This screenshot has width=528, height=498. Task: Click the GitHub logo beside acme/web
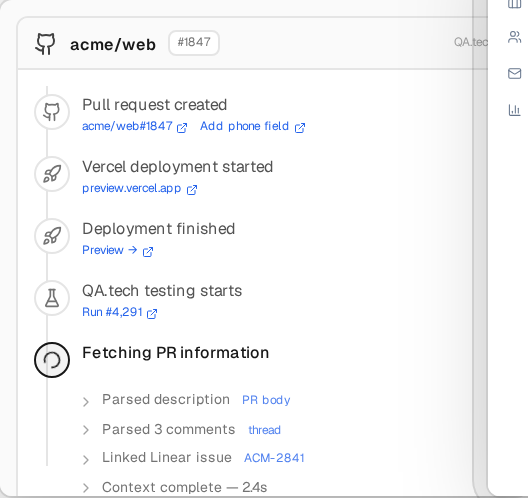tap(45, 43)
